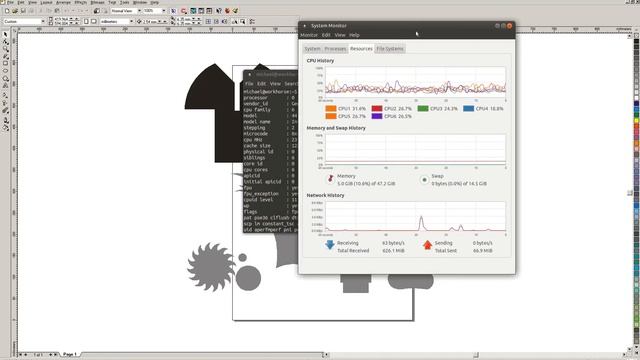Click the red Sending arrow icon
640x360 pixels.
(x=427, y=245)
